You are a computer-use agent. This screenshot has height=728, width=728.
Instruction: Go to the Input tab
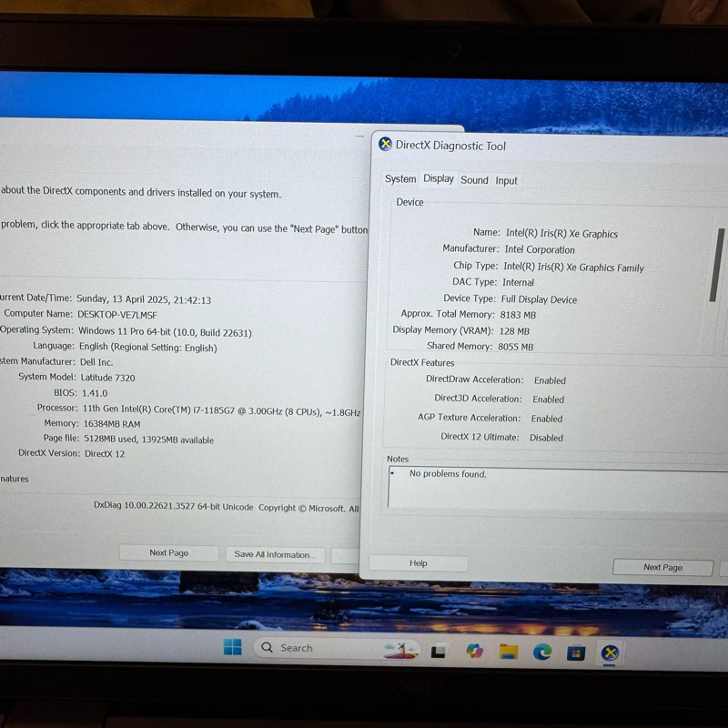tap(506, 180)
